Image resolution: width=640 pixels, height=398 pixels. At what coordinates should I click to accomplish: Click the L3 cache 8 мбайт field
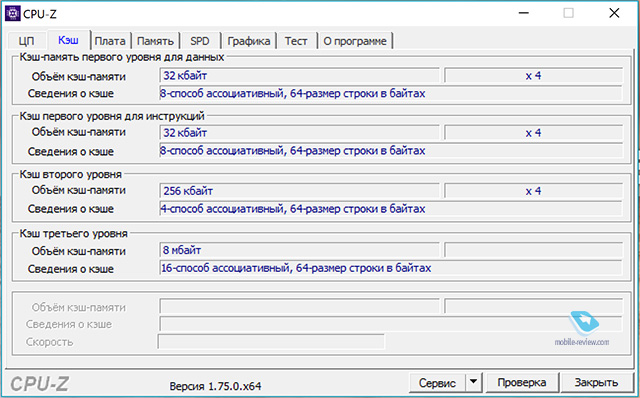(x=299, y=250)
